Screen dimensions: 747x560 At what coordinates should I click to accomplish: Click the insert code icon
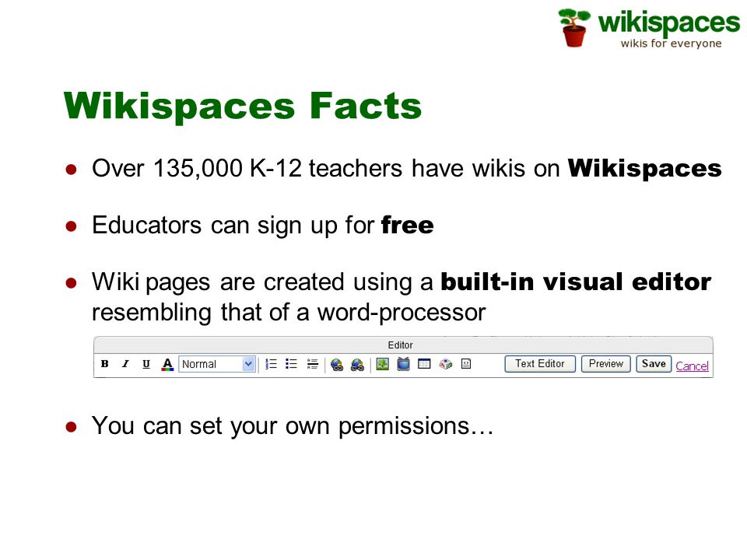click(466, 364)
